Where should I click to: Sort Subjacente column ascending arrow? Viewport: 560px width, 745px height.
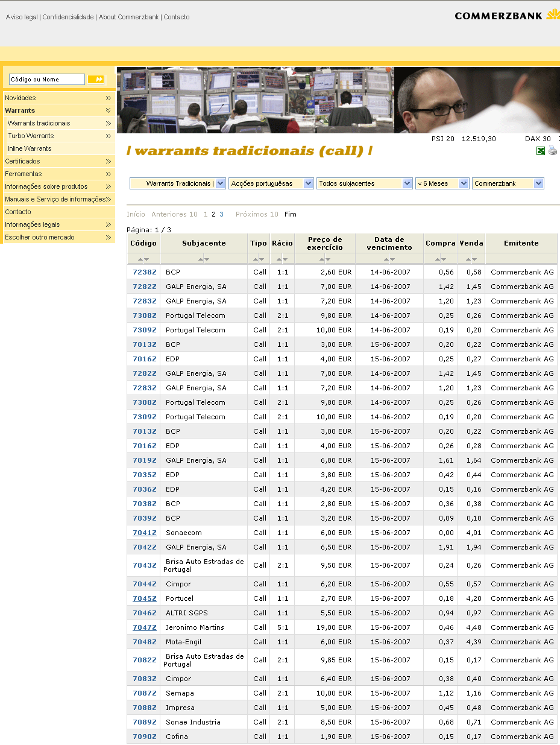click(x=201, y=259)
